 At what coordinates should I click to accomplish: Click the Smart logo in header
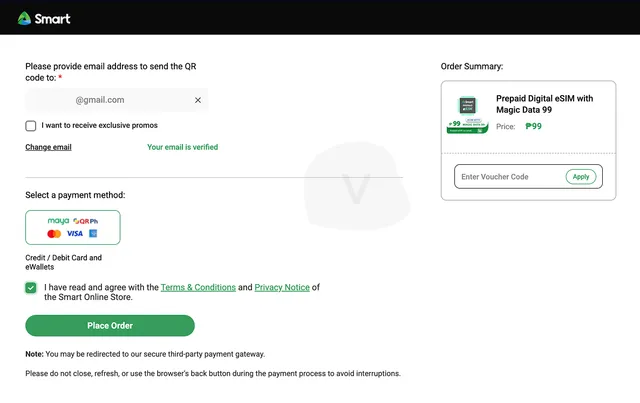(44, 18)
